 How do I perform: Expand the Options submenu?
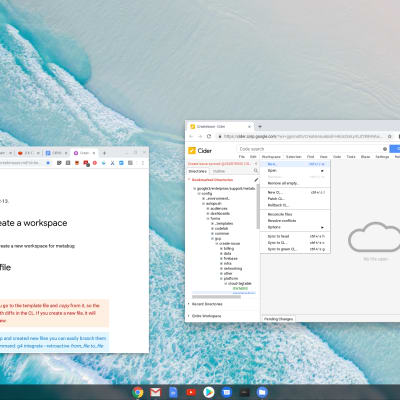(x=295, y=227)
